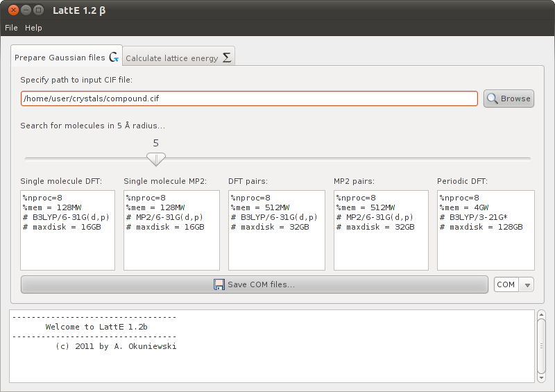555x392 pixels.
Task: Click inside Single molecule MP2 text box
Action: (171, 230)
